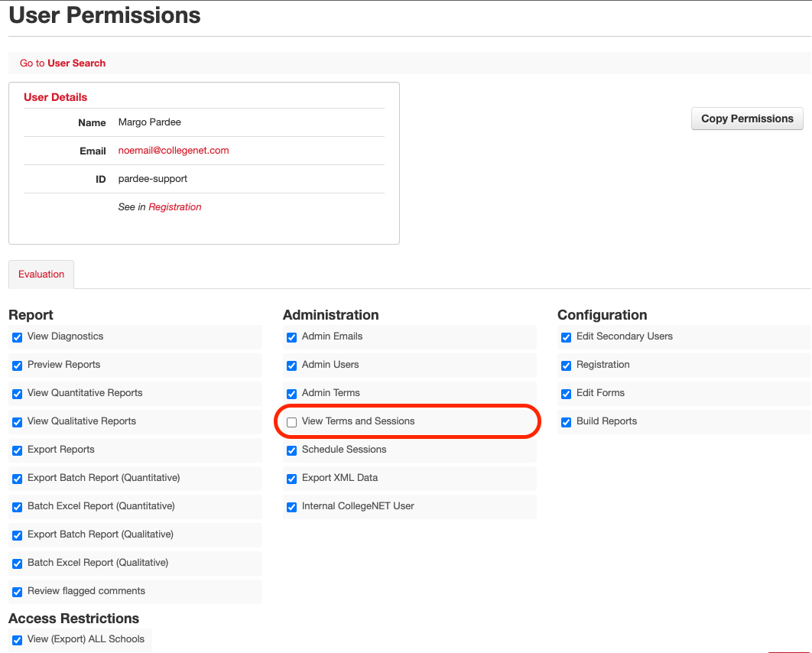Viewport: 812px width, 653px height.
Task: Go to User Search link
Action: 76,63
